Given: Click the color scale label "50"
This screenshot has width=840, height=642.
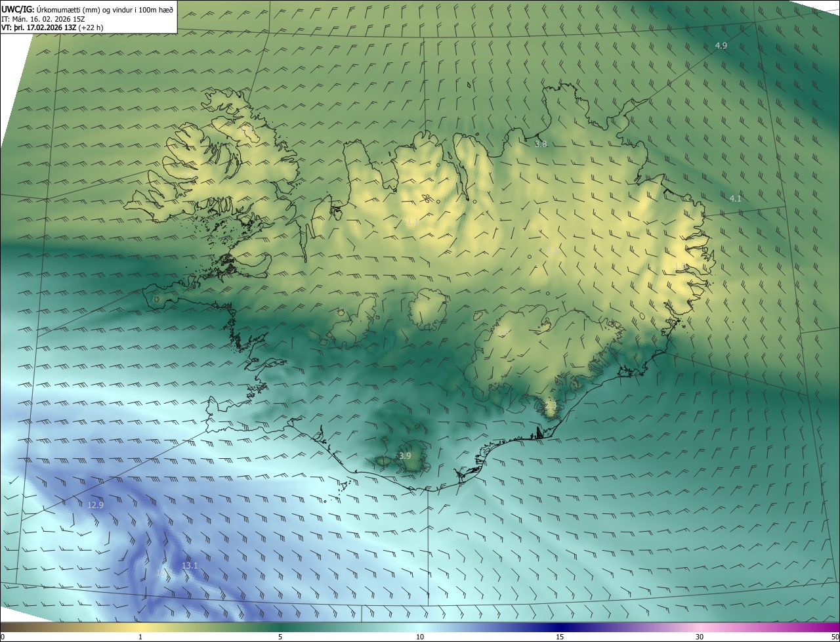Looking at the screenshot, I should click(x=835, y=637).
